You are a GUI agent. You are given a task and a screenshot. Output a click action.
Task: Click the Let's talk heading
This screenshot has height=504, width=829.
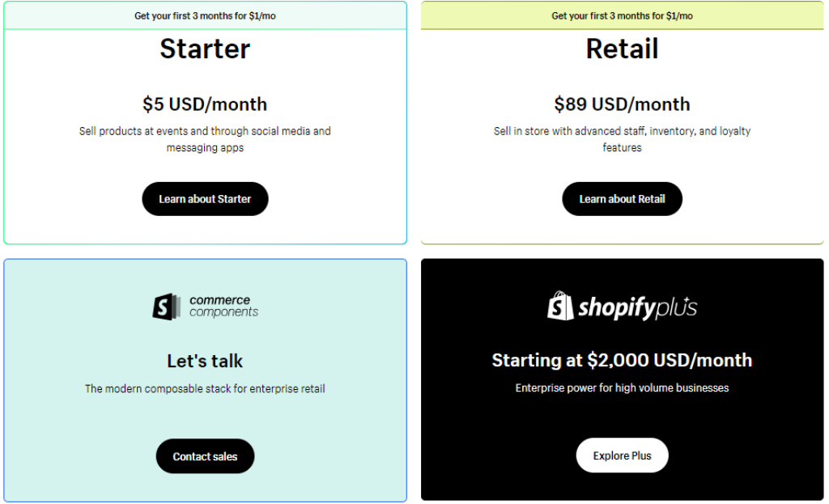tap(205, 362)
